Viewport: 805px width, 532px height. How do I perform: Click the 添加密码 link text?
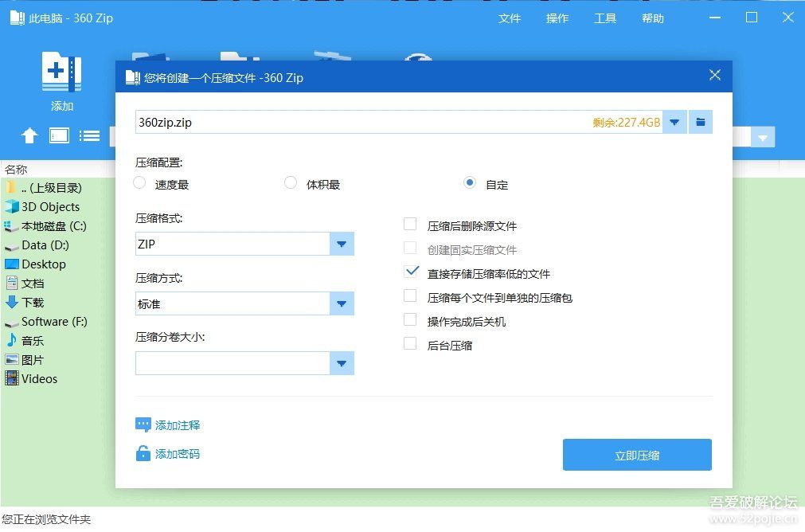coord(178,454)
